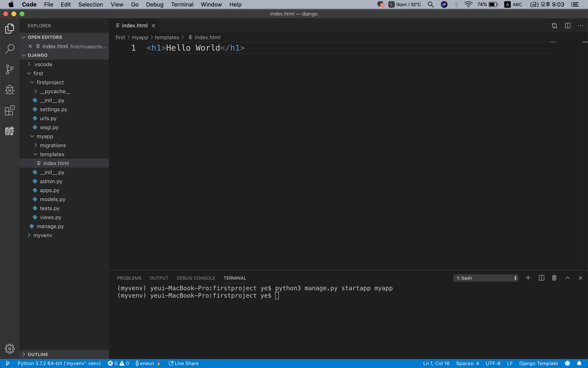Open the Terminal menu in menu bar
The width and height of the screenshot is (588, 368).
182,4
